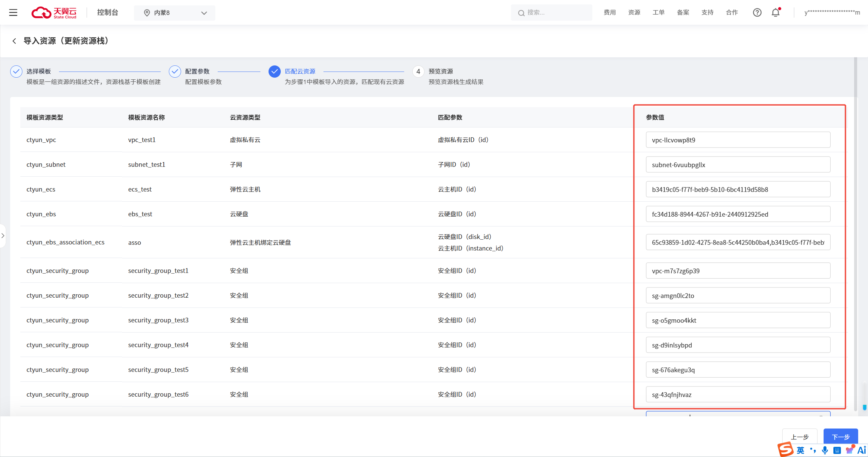The height and width of the screenshot is (457, 868).
Task: Expand the collapsed left sidebar panel
Action: (x=3, y=236)
